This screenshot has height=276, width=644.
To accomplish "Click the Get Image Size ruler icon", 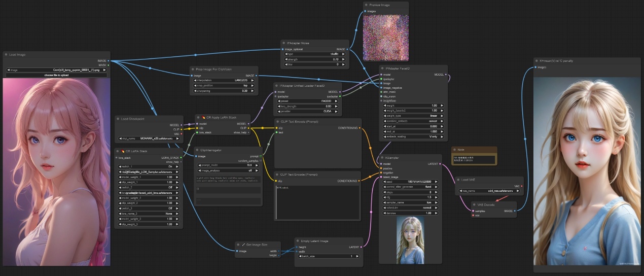I will coord(243,245).
